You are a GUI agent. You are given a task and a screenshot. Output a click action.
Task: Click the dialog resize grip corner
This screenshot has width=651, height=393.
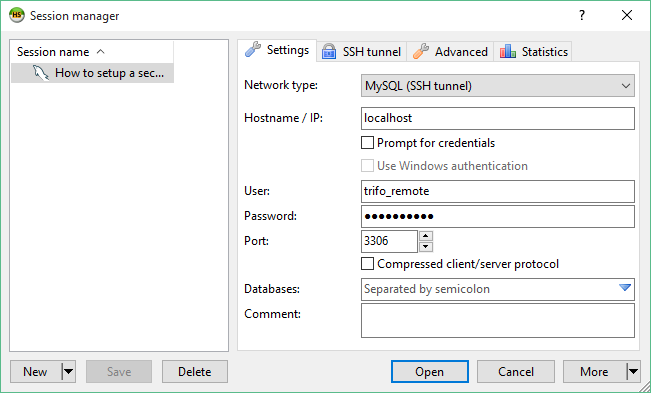644,387
